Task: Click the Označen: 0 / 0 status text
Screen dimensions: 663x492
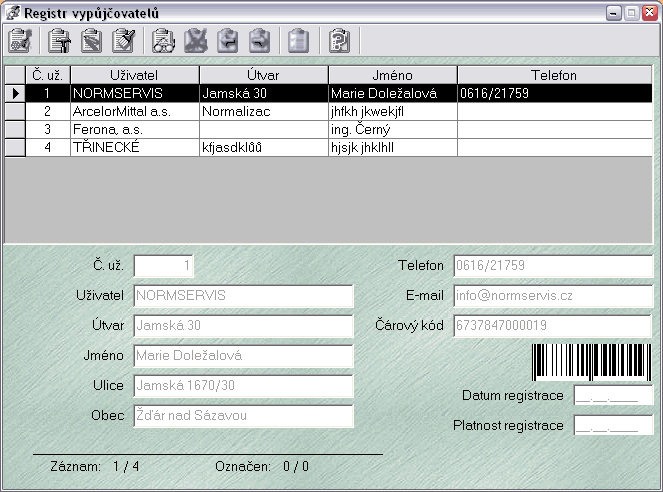Action: (262, 467)
